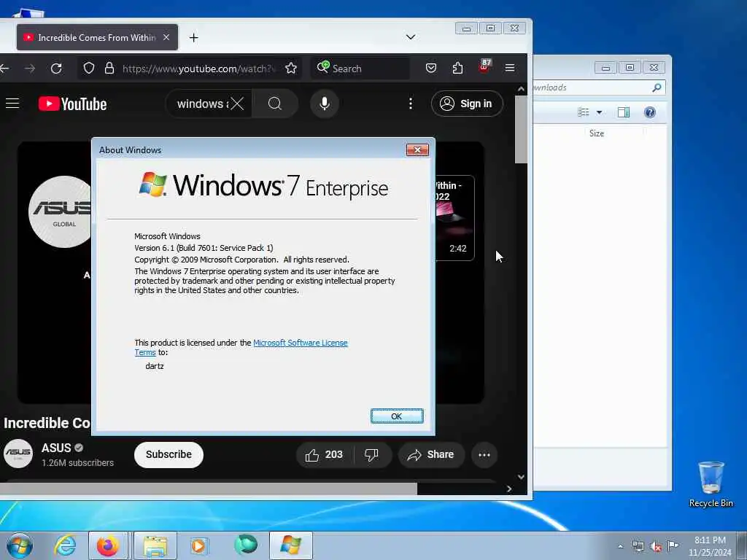Open the list all tabs chevron
747x560 pixels.
411,37
